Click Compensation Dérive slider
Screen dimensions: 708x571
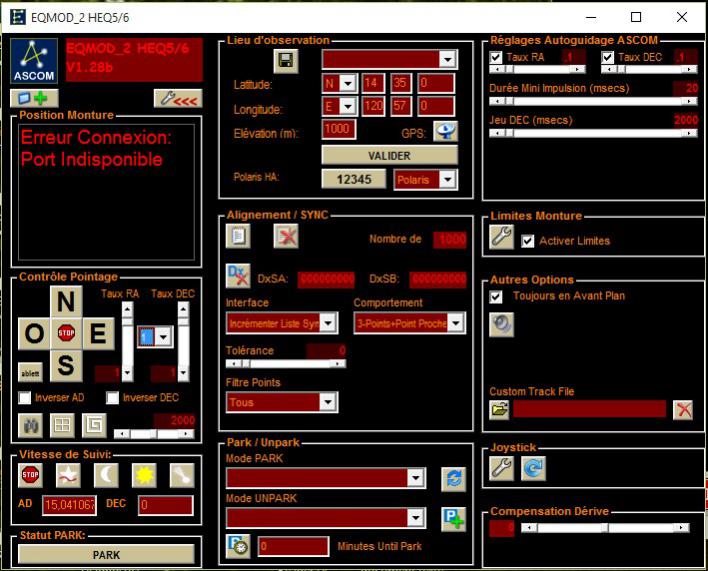pyautogui.click(x=605, y=528)
